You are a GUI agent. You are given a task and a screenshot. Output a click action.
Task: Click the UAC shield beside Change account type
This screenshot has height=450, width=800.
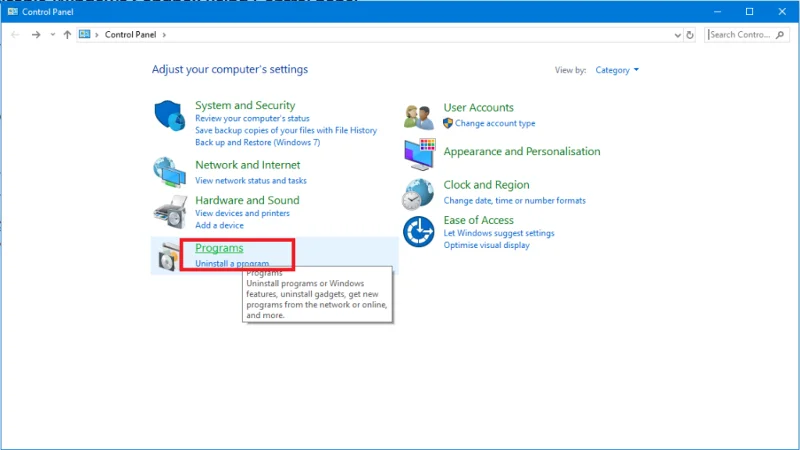click(x=448, y=123)
